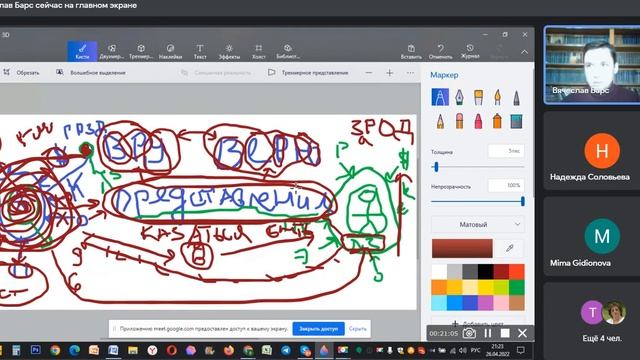The image size is (640, 360).
Task: Close the recording control bar
Action: pos(522,333)
